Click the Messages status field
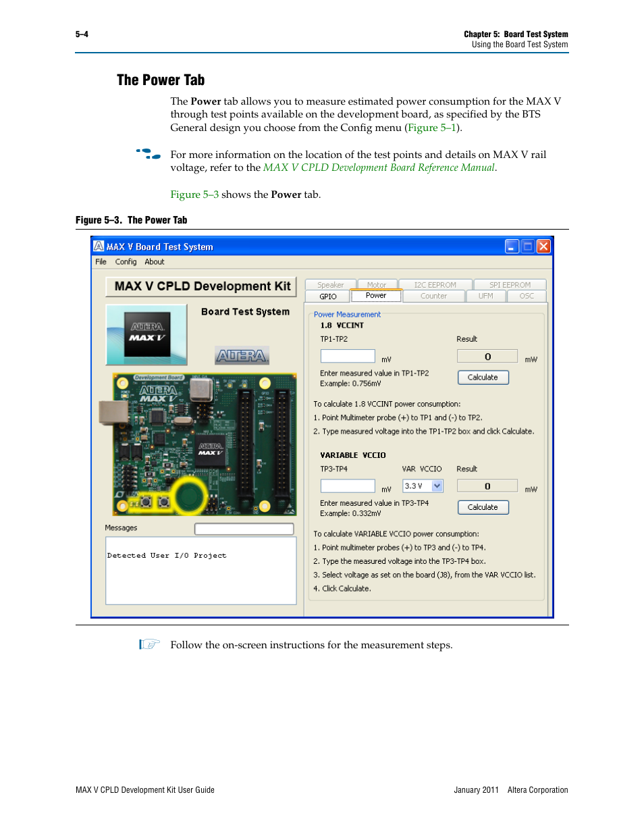The height and width of the screenshot is (834, 644). [x=244, y=529]
